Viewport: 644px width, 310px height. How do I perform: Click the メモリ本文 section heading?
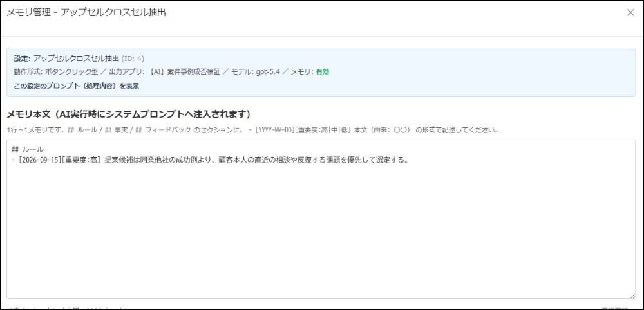pos(129,114)
